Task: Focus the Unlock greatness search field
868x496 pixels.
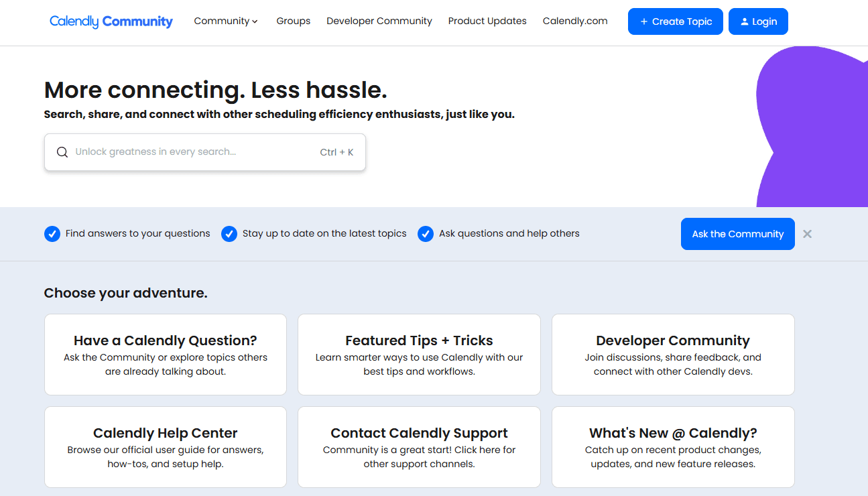Action: coord(205,152)
